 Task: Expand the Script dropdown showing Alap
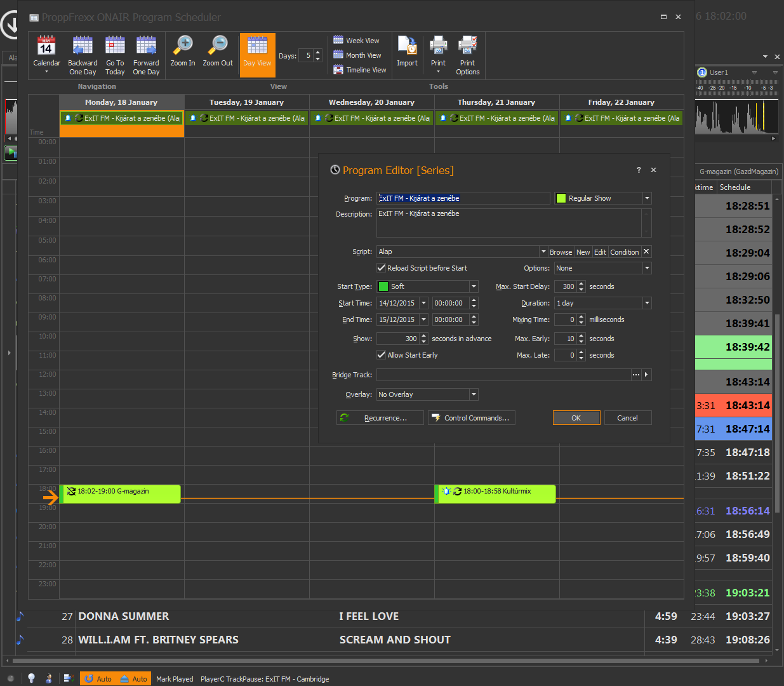[x=543, y=252]
